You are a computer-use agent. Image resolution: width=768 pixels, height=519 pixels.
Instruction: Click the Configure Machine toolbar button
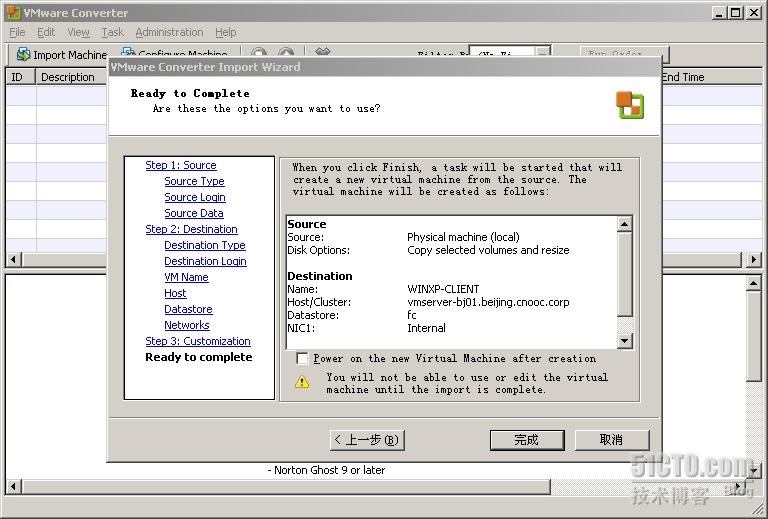(x=174, y=53)
